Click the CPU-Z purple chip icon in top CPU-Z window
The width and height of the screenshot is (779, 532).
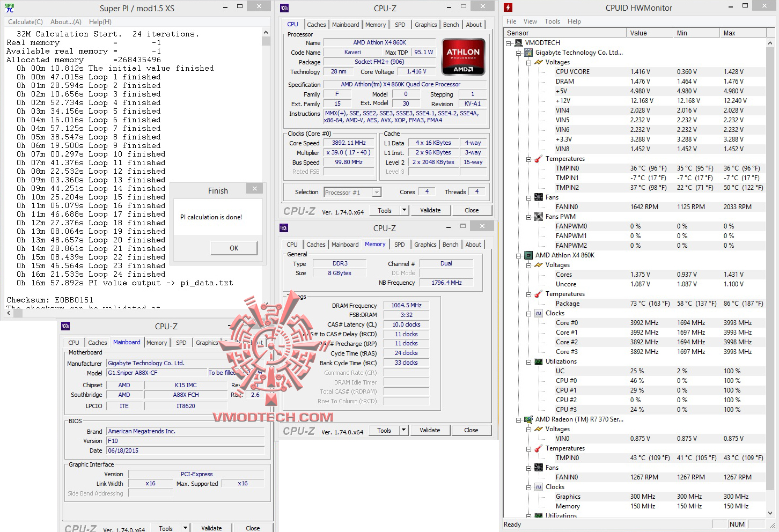coord(284,8)
